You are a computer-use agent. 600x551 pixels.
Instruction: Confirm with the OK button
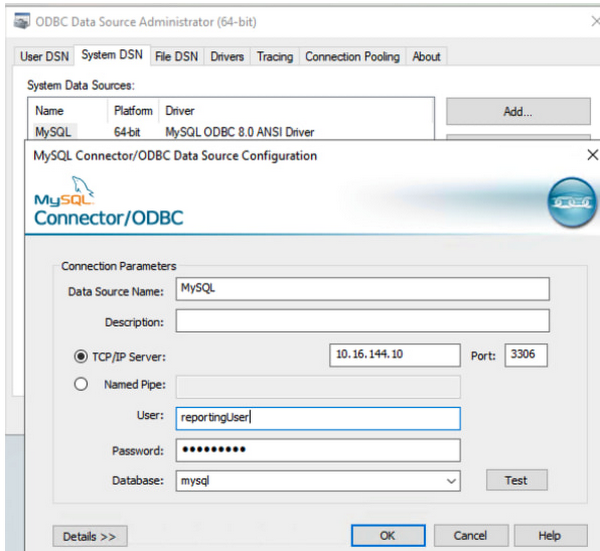pos(388,535)
